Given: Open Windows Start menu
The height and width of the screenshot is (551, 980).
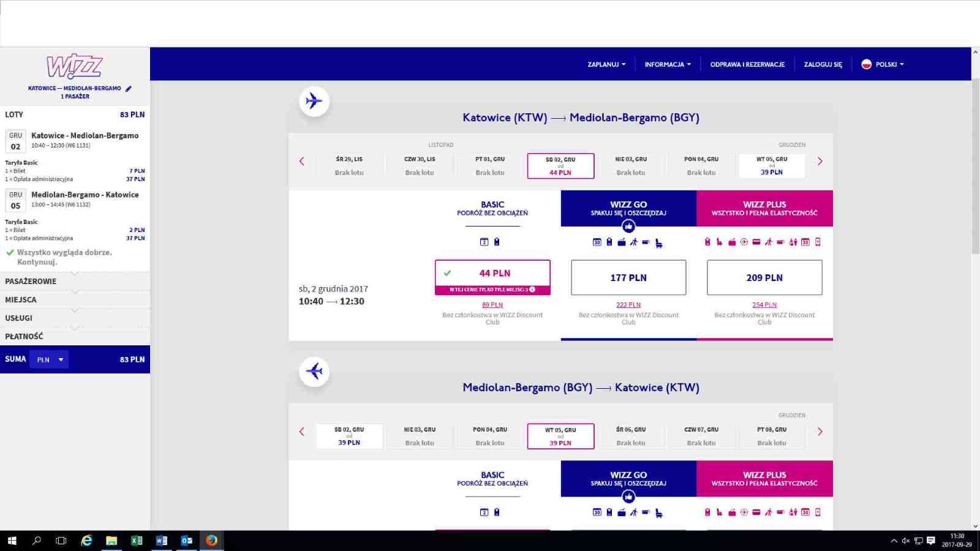Looking at the screenshot, I should (x=12, y=541).
